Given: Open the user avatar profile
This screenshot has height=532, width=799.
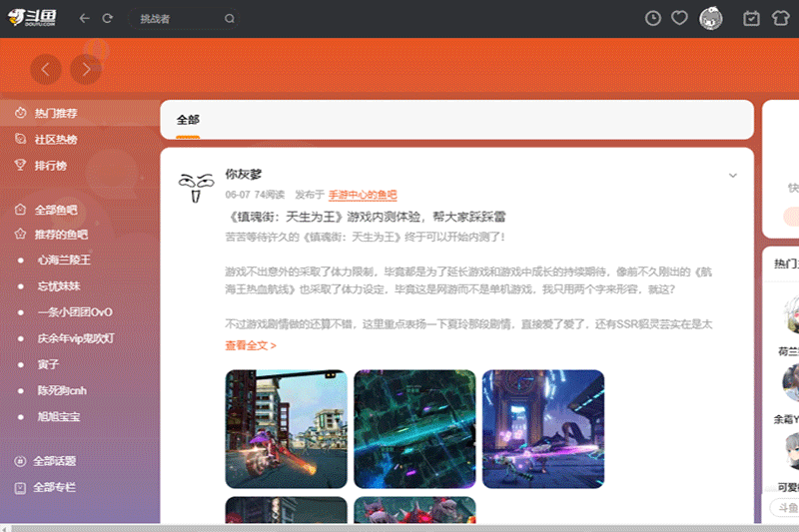Looking at the screenshot, I should click(711, 18).
